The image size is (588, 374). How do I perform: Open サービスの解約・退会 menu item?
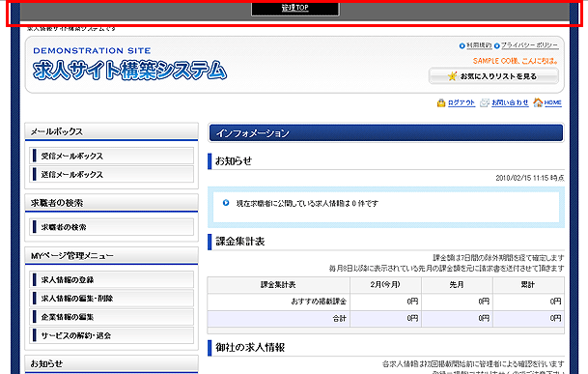click(111, 335)
